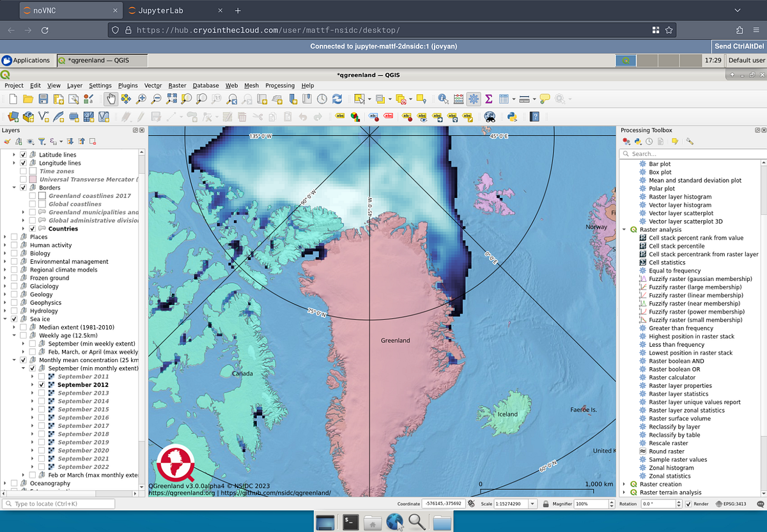Enable the Oceanography layer group

coord(14,483)
